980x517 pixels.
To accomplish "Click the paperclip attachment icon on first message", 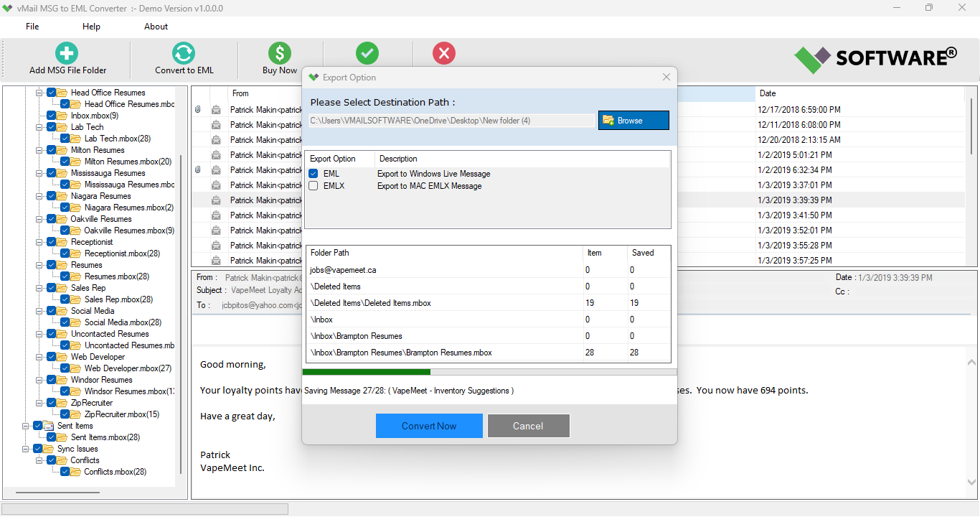I will coord(198,109).
